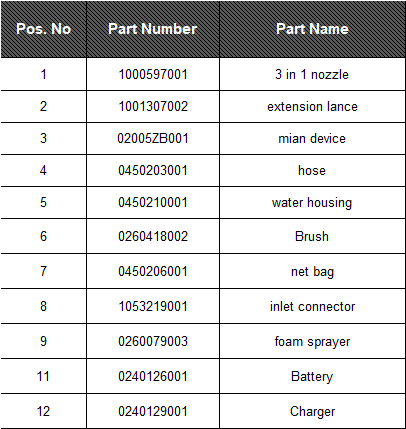Click part number 1000597001
The width and height of the screenshot is (406, 429).
[x=153, y=74]
